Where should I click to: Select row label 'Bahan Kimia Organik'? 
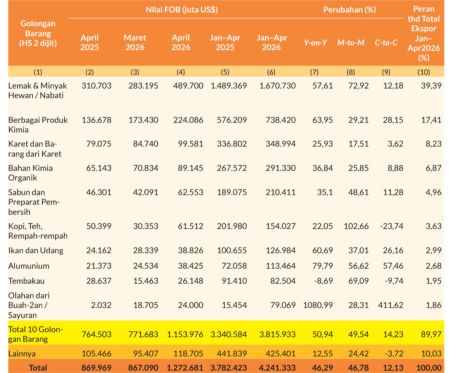pos(30,173)
